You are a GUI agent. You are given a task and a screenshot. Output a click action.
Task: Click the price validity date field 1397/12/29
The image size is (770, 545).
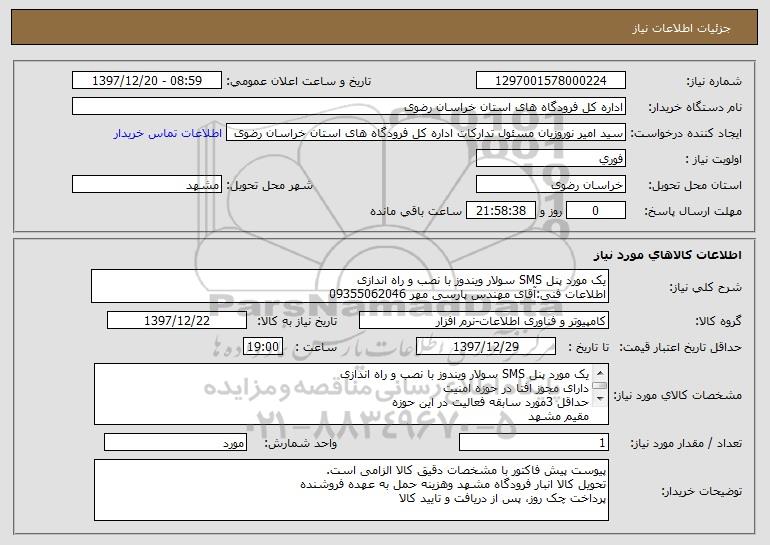coord(486,347)
